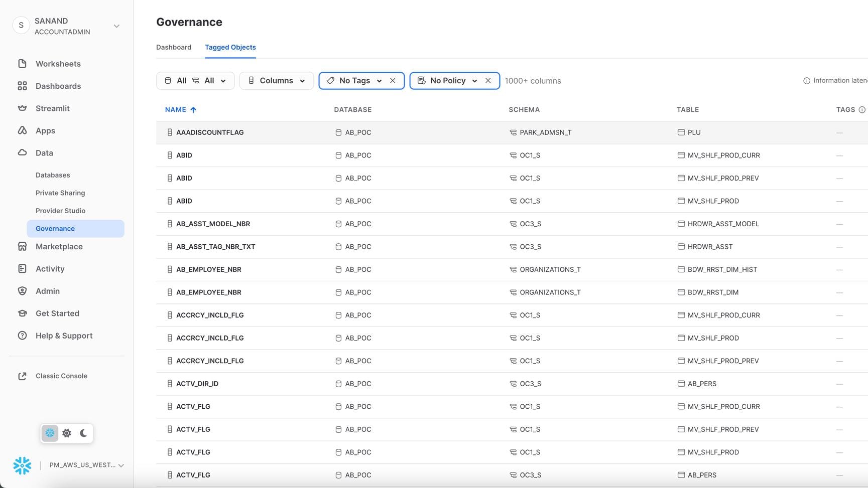
Task: Click the column icon beside AAADISCOUNTFLAG
Action: click(x=170, y=132)
